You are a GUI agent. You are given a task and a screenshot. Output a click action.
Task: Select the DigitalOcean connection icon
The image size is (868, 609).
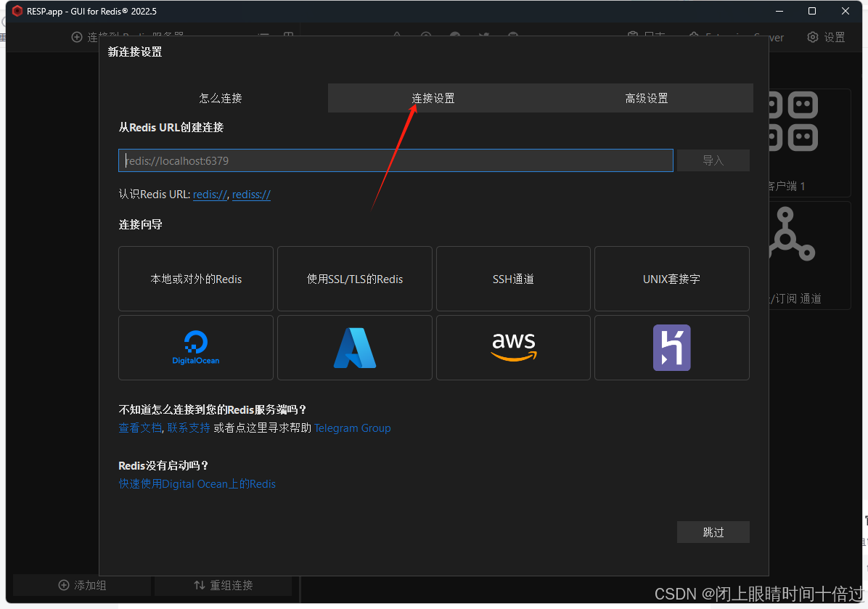(195, 347)
